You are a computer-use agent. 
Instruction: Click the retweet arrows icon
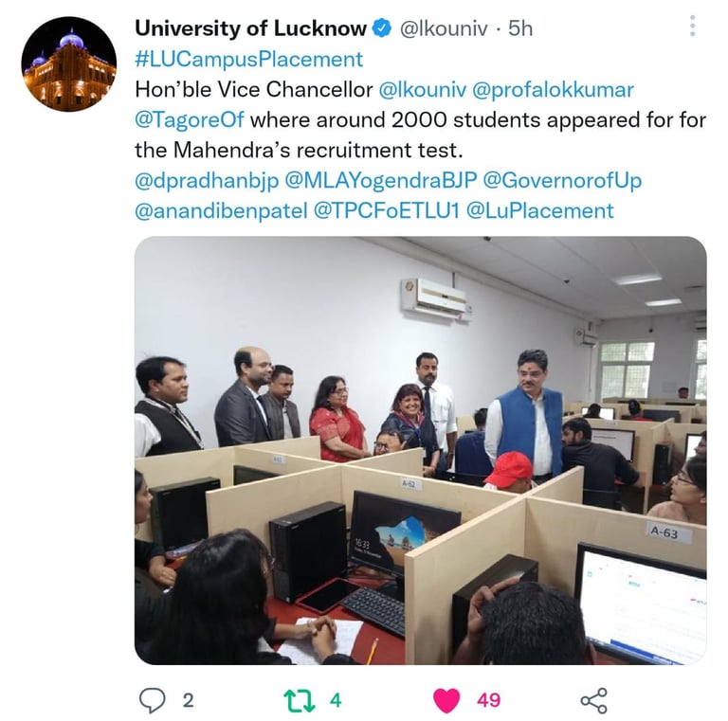click(x=300, y=700)
